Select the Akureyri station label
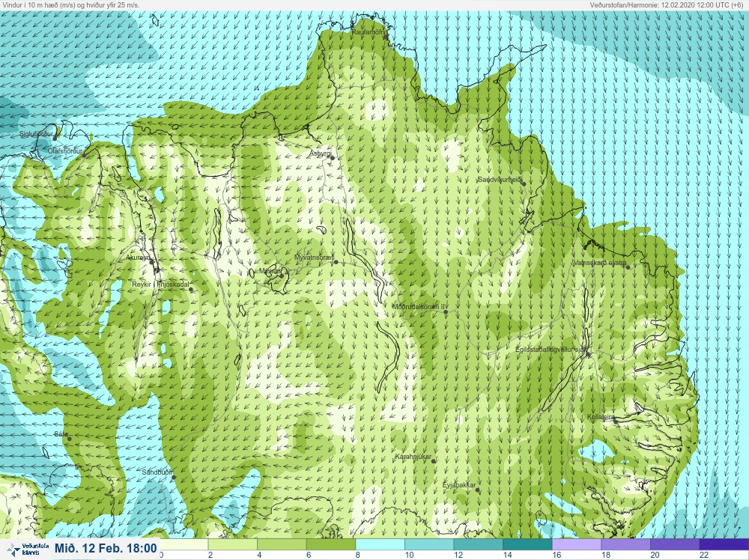The width and height of the screenshot is (749, 560). click(x=138, y=258)
